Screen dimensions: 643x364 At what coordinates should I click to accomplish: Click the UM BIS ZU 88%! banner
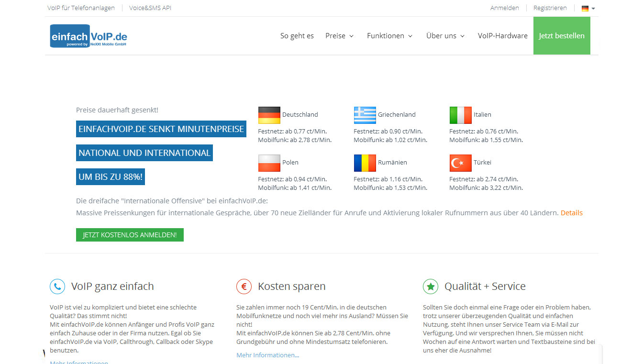[x=111, y=177]
